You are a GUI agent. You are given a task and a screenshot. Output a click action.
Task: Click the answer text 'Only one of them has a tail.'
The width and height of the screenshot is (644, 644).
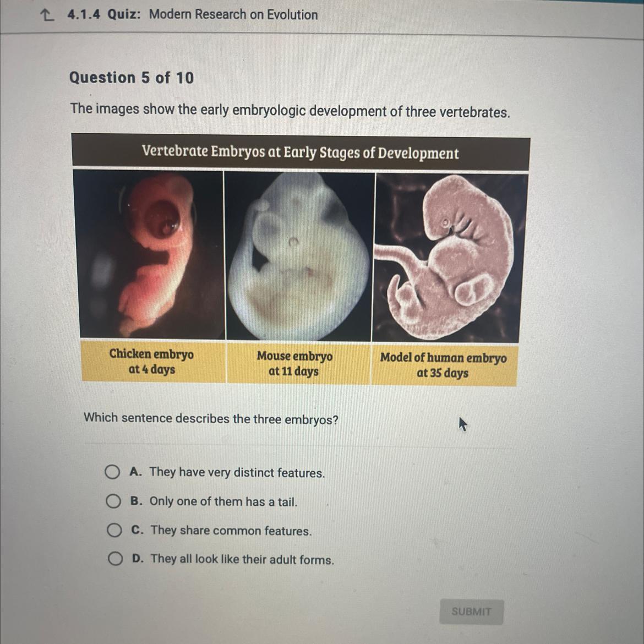(223, 501)
